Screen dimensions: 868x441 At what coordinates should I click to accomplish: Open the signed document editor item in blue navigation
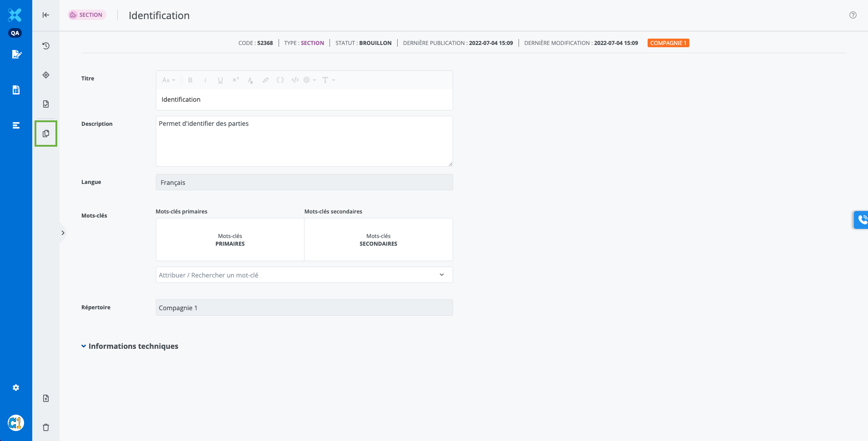(16, 55)
